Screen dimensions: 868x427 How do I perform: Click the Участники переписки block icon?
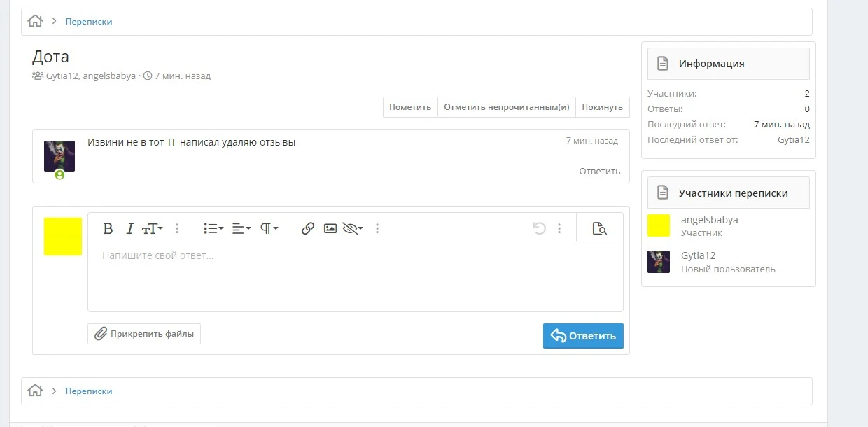[663, 193]
